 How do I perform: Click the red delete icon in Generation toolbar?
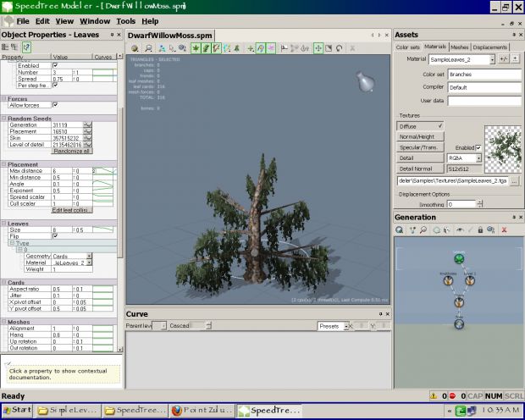pyautogui.click(x=504, y=229)
